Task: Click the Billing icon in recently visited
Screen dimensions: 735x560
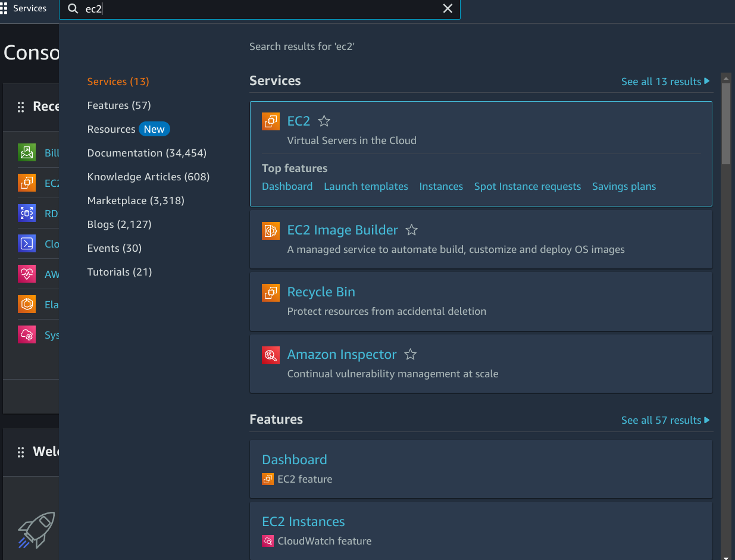Action: [x=27, y=153]
